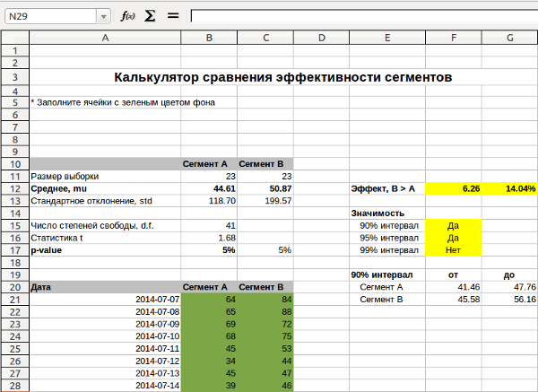Click green cell 34 in row 26
Image resolution: width=538 pixels, height=392 pixels.
pos(209,362)
